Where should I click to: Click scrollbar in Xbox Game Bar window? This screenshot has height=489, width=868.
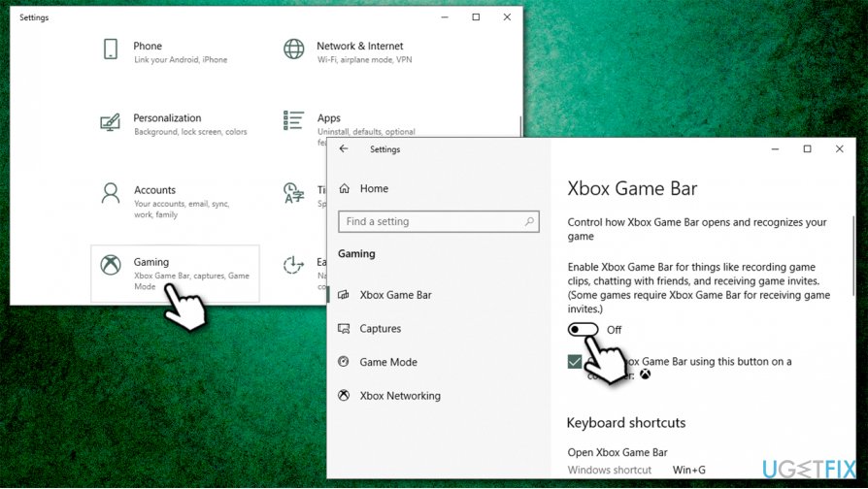(x=853, y=254)
